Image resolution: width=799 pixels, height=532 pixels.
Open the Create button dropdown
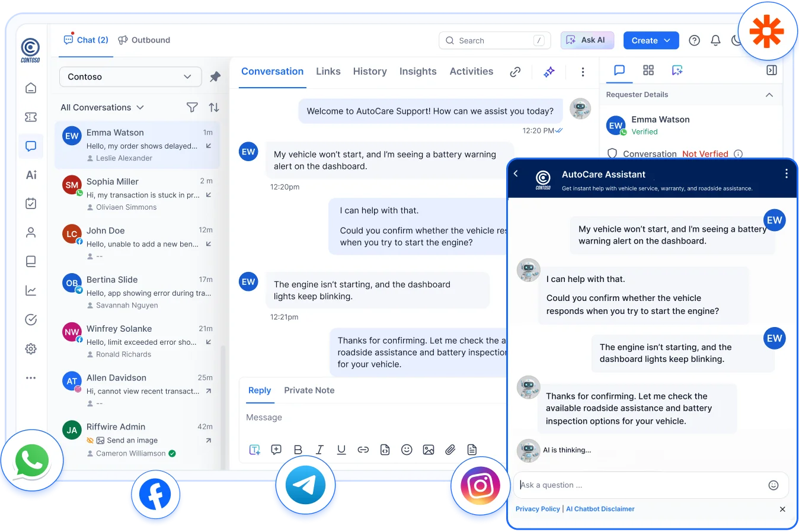pos(651,40)
